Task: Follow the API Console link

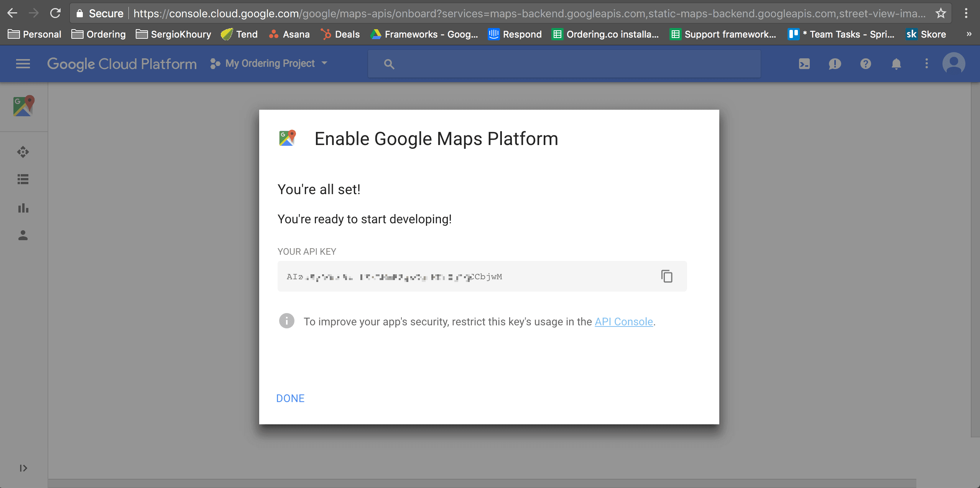Action: tap(623, 321)
